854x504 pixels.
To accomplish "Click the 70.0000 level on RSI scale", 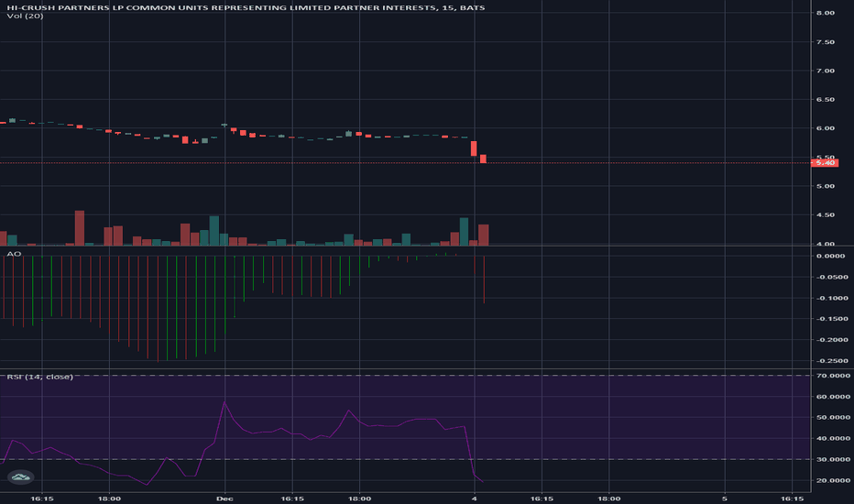I will point(833,376).
